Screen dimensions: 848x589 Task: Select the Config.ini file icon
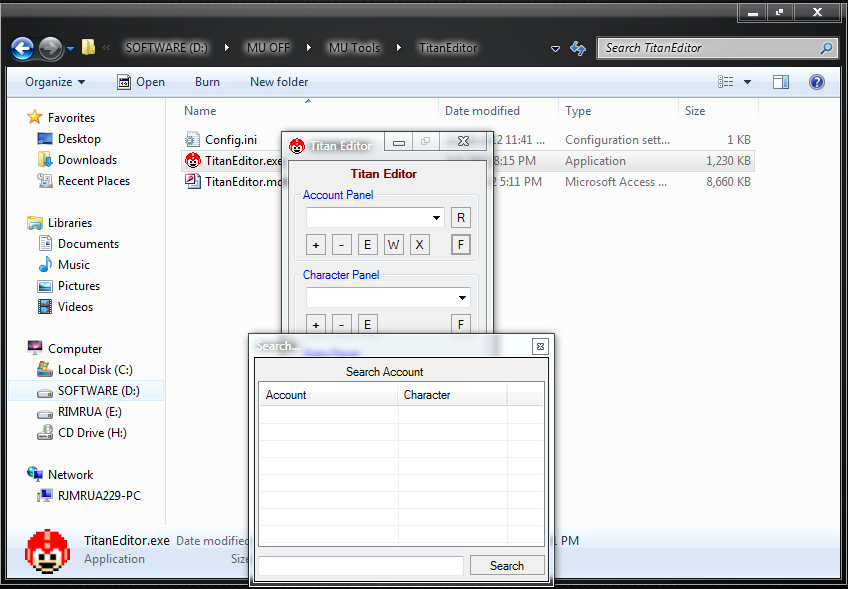click(193, 140)
